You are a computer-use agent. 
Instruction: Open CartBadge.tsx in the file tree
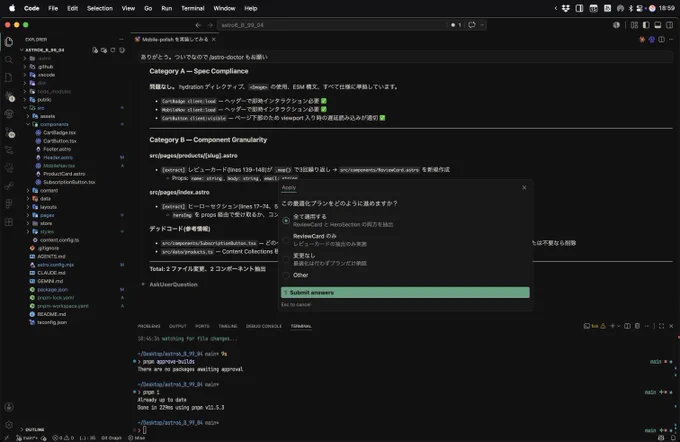click(59, 132)
